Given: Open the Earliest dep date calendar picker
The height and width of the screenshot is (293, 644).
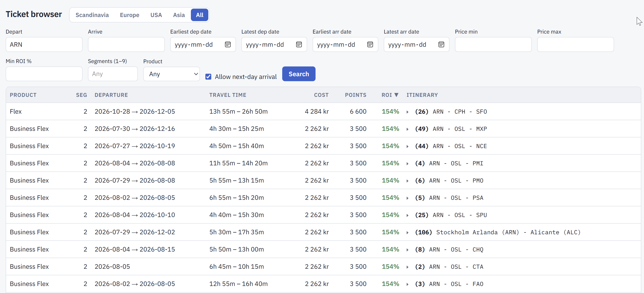Looking at the screenshot, I should [228, 44].
